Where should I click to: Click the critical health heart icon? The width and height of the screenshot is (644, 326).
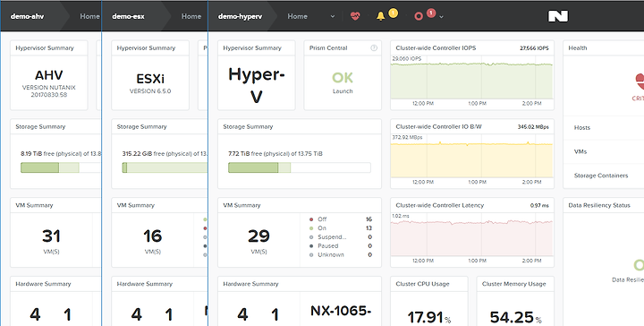[x=640, y=81]
